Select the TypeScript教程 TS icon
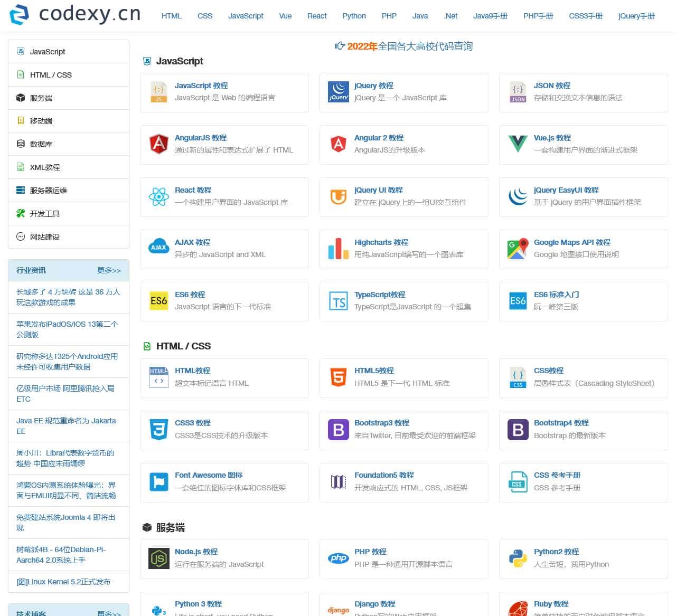This screenshot has width=676, height=616. click(x=339, y=301)
